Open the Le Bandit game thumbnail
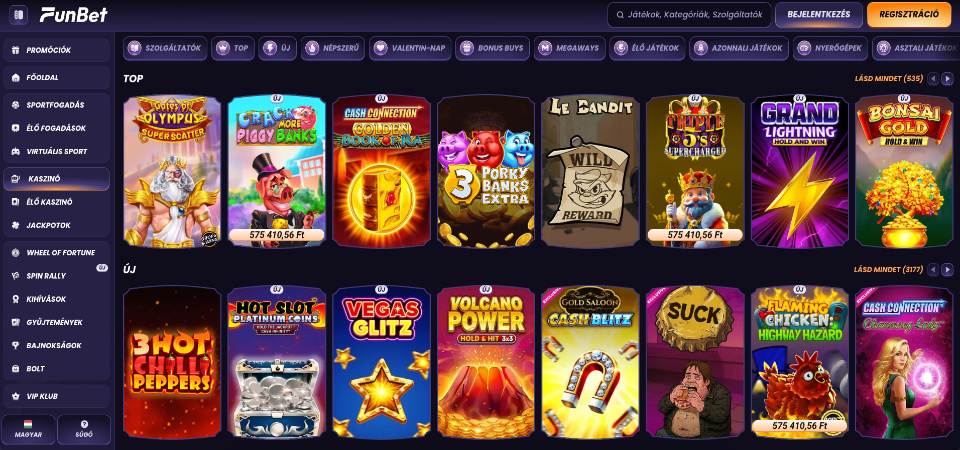 (x=590, y=171)
